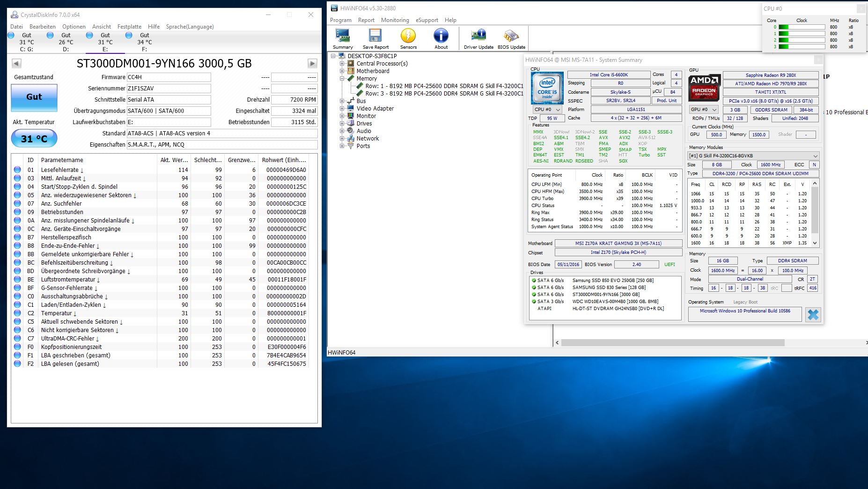Click the About info icon
This screenshot has width=868, height=489.
tap(441, 38)
